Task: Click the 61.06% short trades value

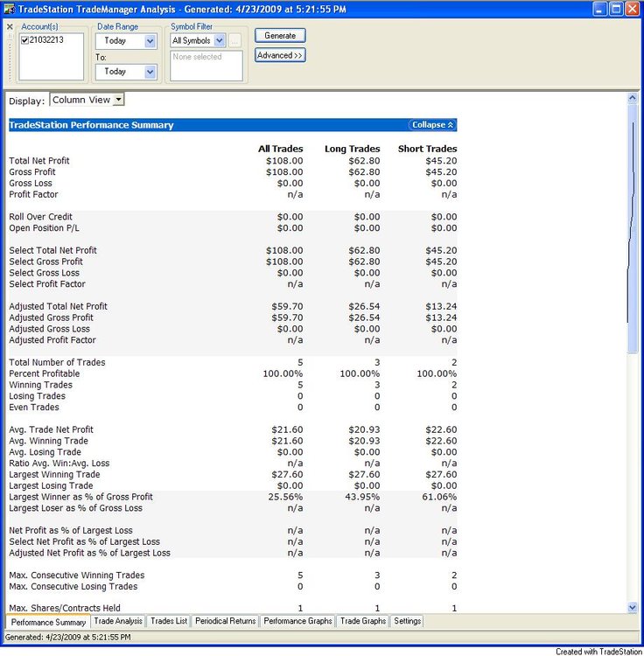Action: [x=439, y=497]
